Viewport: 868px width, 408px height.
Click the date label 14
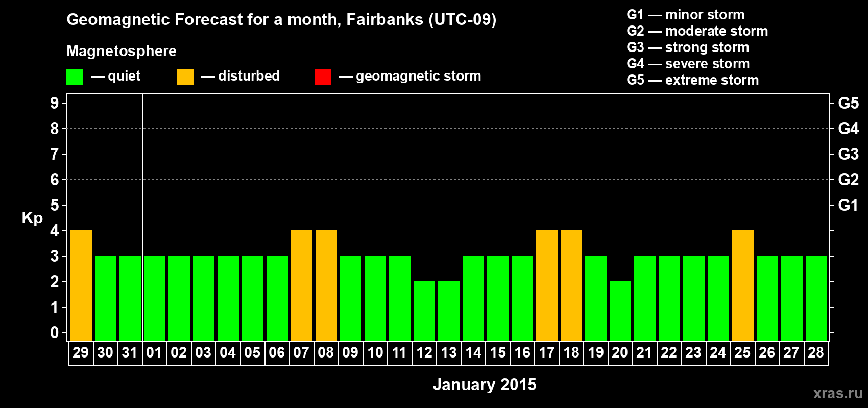click(x=473, y=352)
